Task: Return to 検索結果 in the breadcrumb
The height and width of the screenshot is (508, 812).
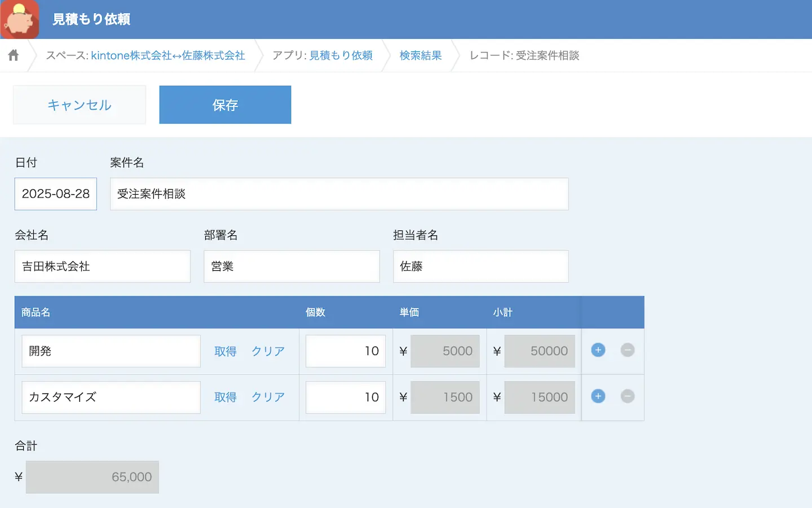Action: coord(420,55)
